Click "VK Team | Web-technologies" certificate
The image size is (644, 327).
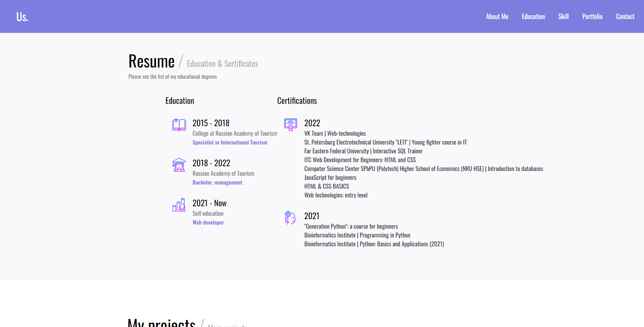(x=335, y=134)
